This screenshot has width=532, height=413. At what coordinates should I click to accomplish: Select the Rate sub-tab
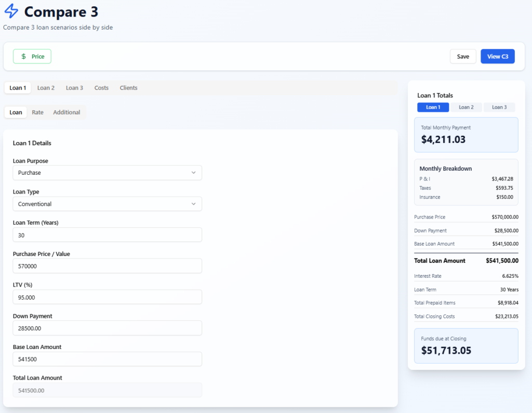coord(37,112)
